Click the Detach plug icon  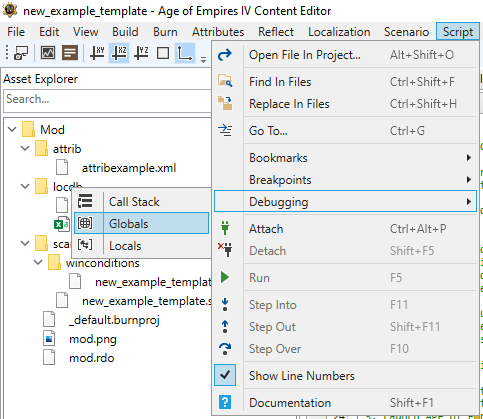pos(225,250)
